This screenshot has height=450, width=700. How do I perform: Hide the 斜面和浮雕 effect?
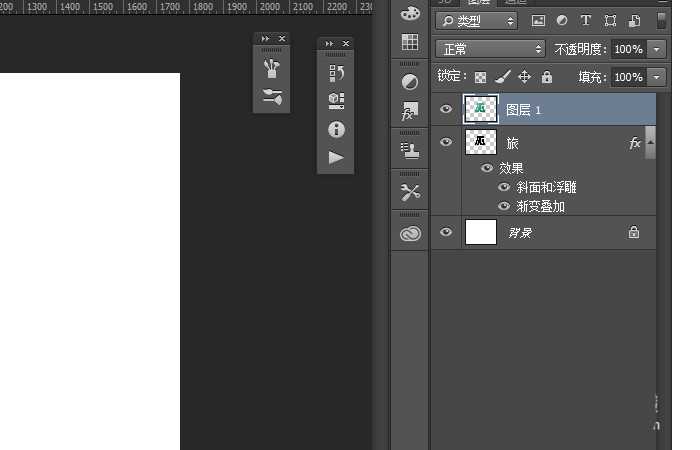(x=504, y=187)
